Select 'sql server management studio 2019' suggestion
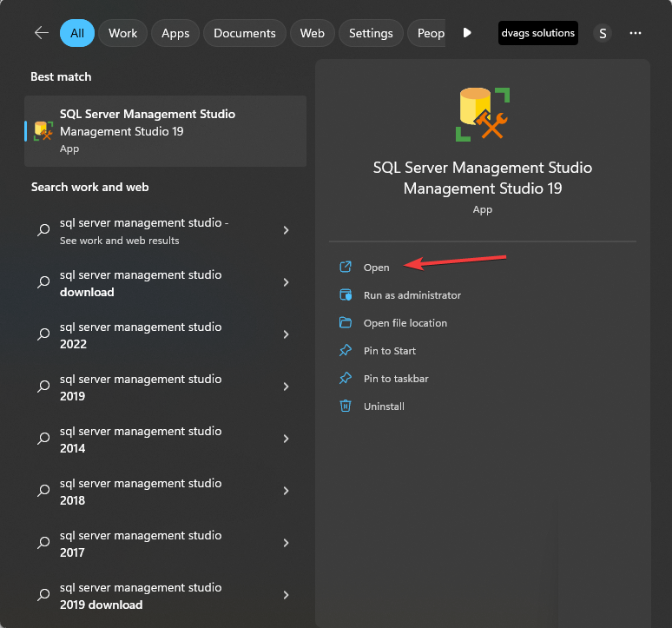This screenshot has height=628, width=672. [166, 387]
